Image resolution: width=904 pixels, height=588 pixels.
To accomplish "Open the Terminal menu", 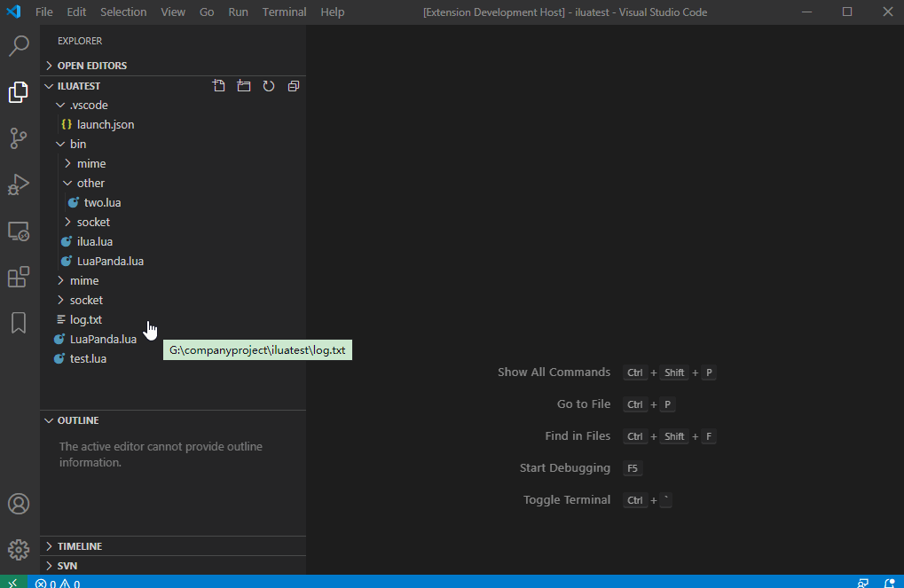I will (284, 12).
